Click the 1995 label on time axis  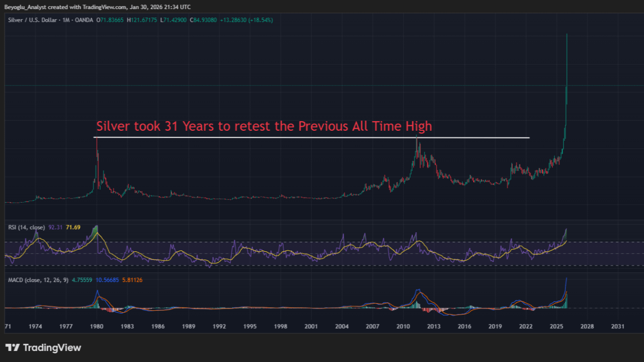pyautogui.click(x=250, y=326)
